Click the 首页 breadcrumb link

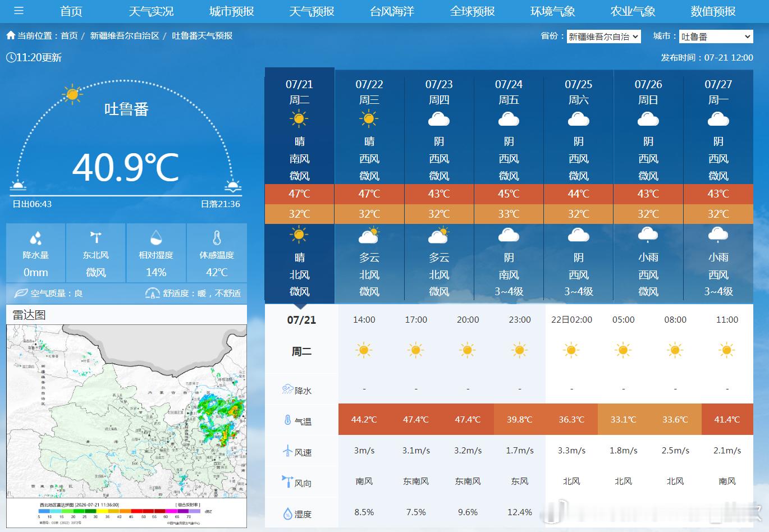pos(69,35)
